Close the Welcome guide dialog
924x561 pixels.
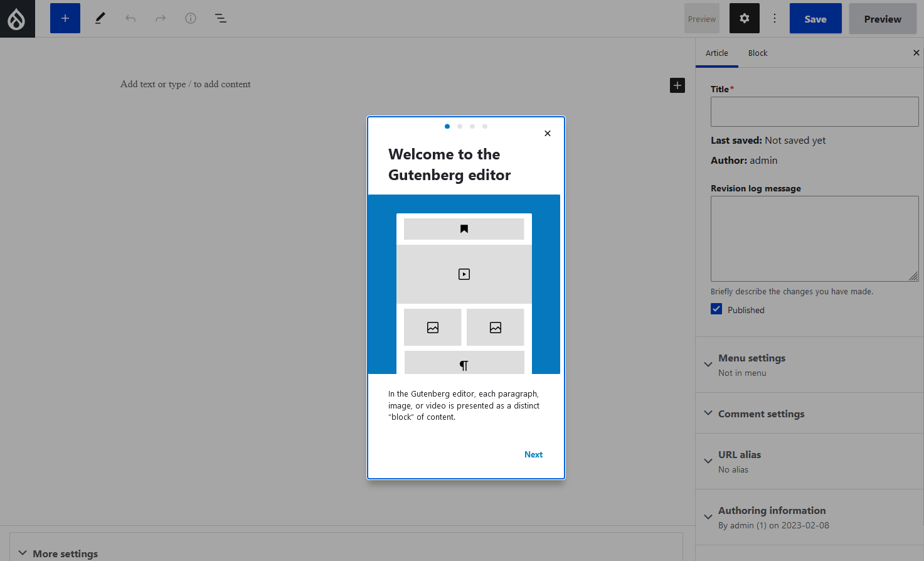point(548,133)
